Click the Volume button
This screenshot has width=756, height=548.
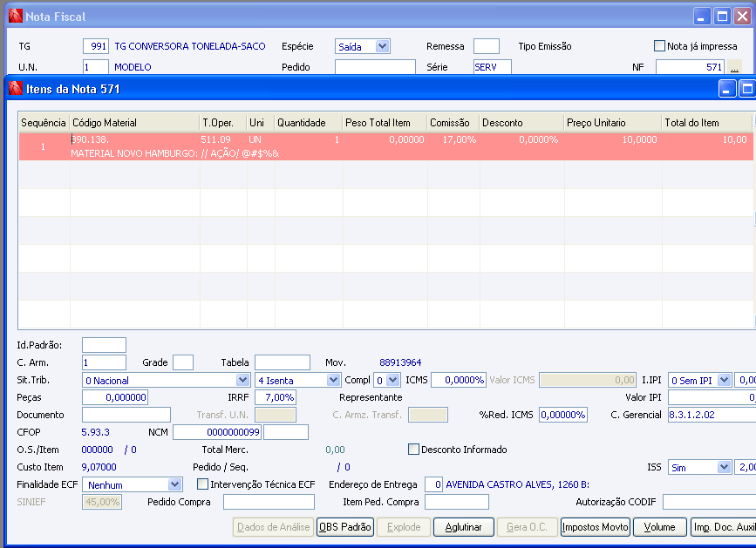[659, 527]
